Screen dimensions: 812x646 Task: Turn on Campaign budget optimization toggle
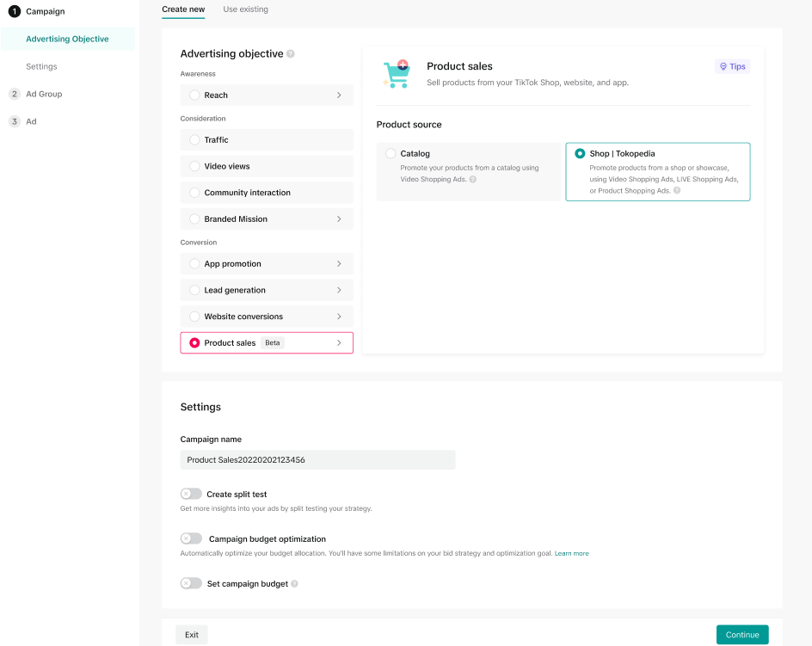tap(191, 539)
